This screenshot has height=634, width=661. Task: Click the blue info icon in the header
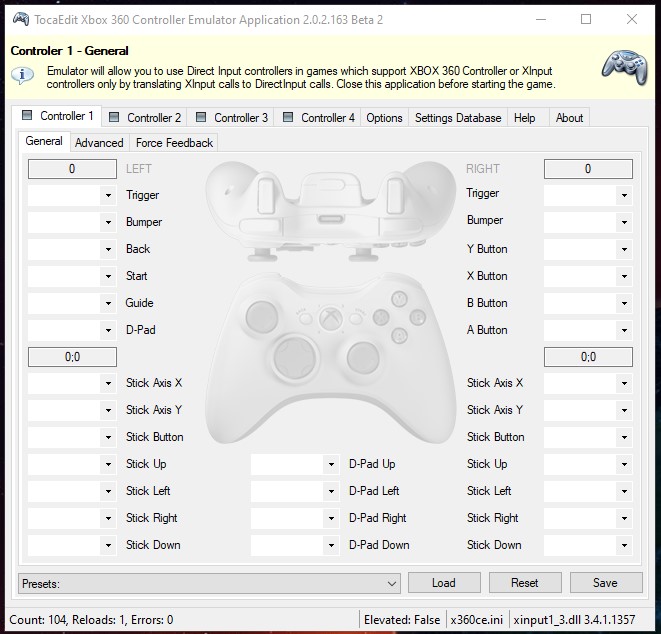[23, 75]
